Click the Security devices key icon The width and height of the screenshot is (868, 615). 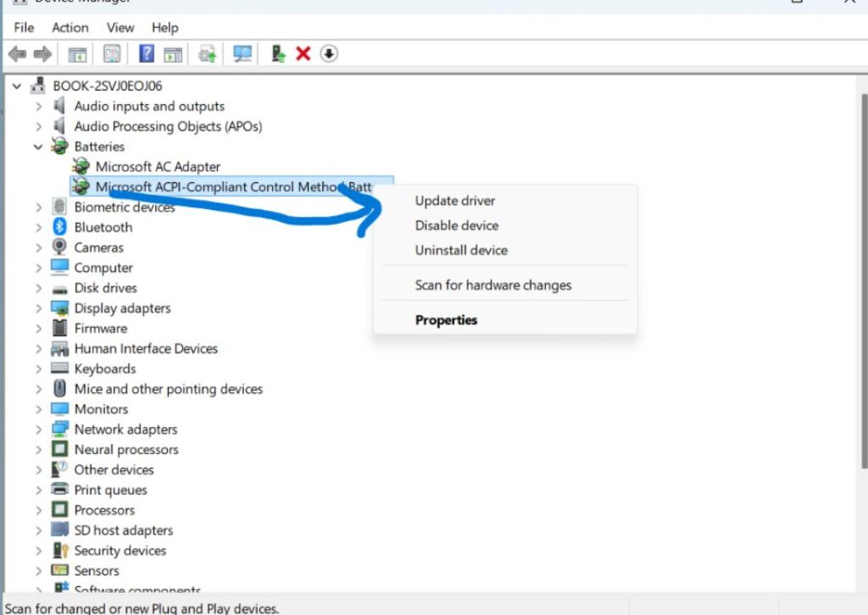(x=59, y=551)
